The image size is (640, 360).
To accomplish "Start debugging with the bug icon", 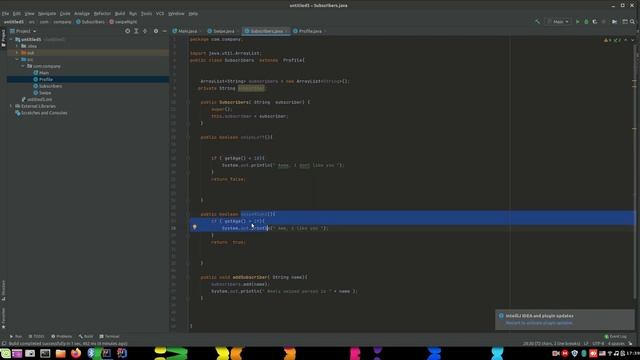I will coord(586,22).
